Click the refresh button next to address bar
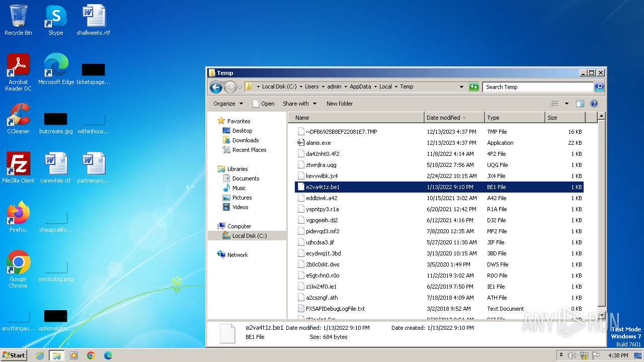 (x=473, y=87)
